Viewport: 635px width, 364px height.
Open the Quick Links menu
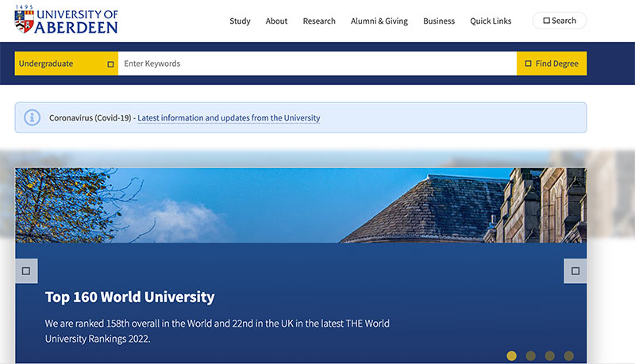[x=491, y=21]
